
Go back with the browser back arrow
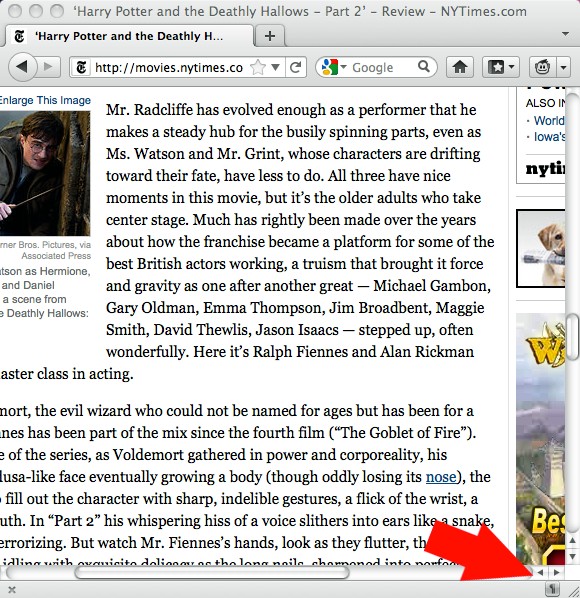pos(22,67)
